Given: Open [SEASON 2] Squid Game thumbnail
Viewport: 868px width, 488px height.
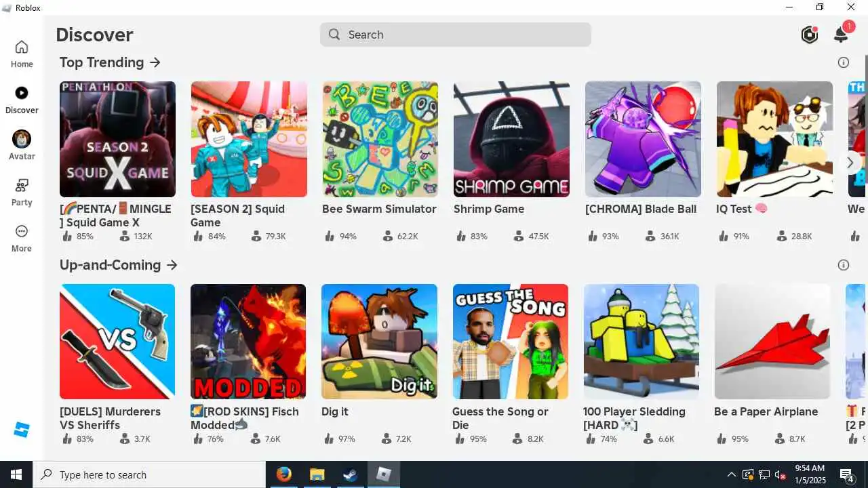Looking at the screenshot, I should 249,139.
